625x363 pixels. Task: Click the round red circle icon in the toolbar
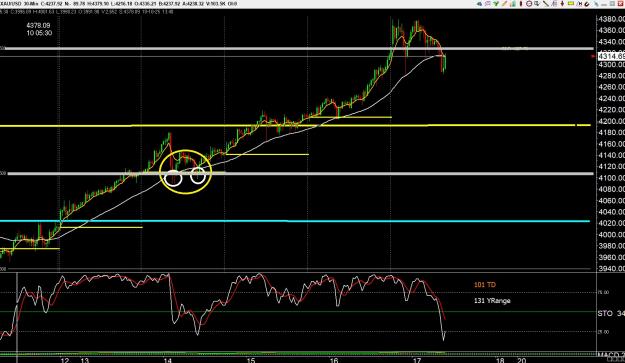point(529,4)
